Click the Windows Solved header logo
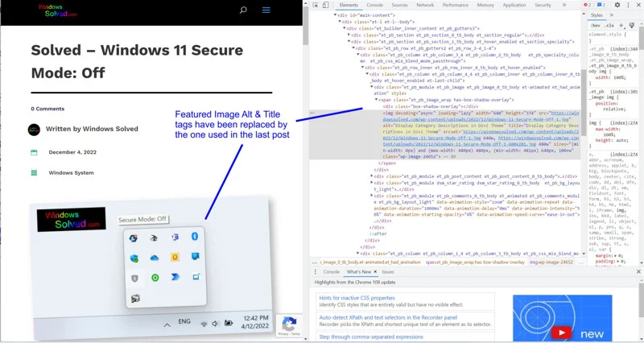 57,10
